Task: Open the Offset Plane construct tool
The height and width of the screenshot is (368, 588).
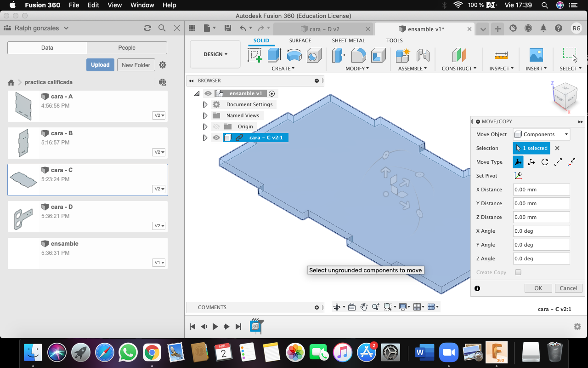Action: click(459, 55)
